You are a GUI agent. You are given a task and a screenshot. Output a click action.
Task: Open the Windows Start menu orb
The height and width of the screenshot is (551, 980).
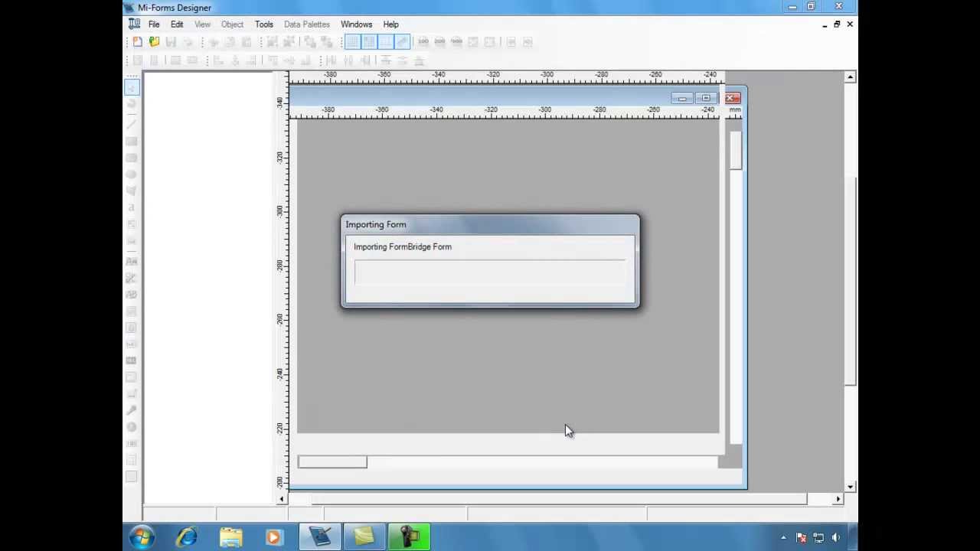click(x=142, y=537)
